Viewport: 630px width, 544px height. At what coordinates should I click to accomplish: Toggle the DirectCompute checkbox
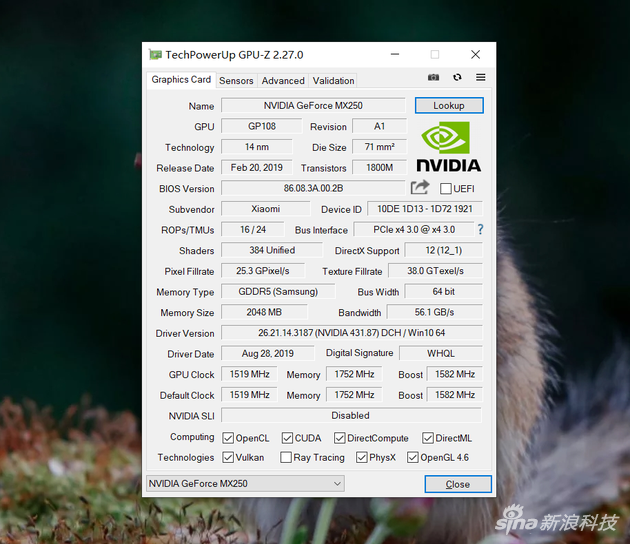(340, 438)
